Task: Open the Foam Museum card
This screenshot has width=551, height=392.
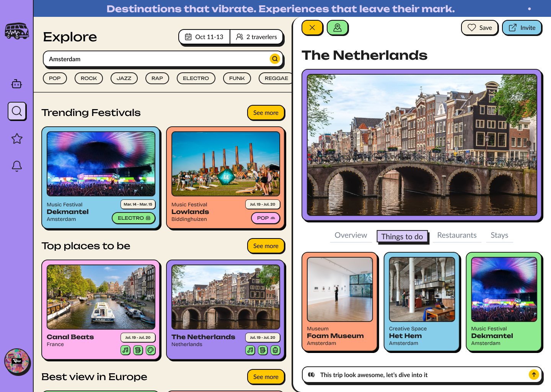Action: tap(340, 301)
